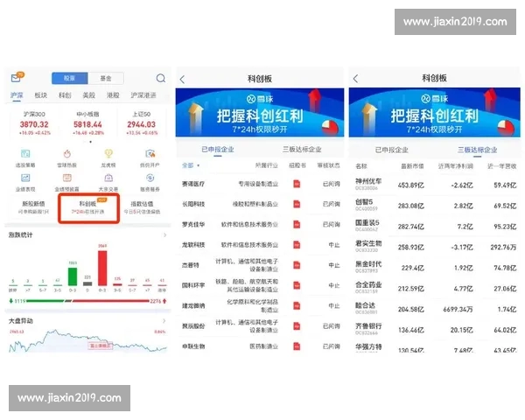Open prospectus PDF for 罗克佳华
525x420 pixels.
(x=297, y=224)
